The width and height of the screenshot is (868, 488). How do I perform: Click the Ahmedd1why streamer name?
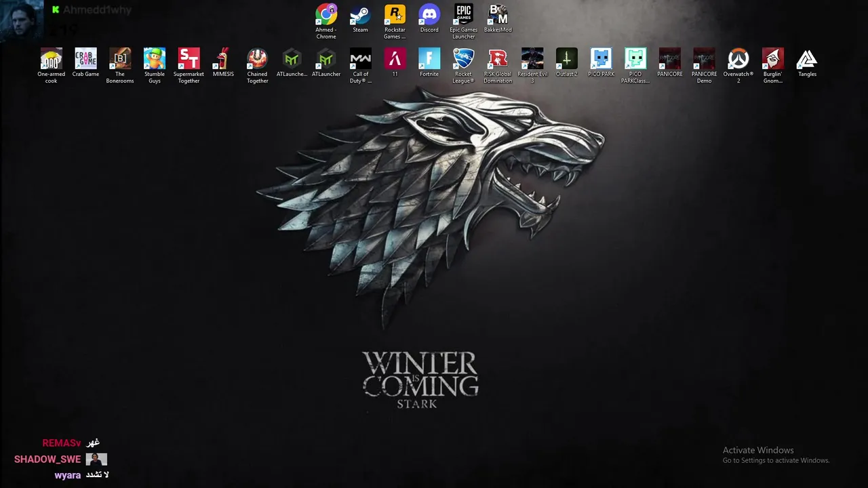(97, 10)
